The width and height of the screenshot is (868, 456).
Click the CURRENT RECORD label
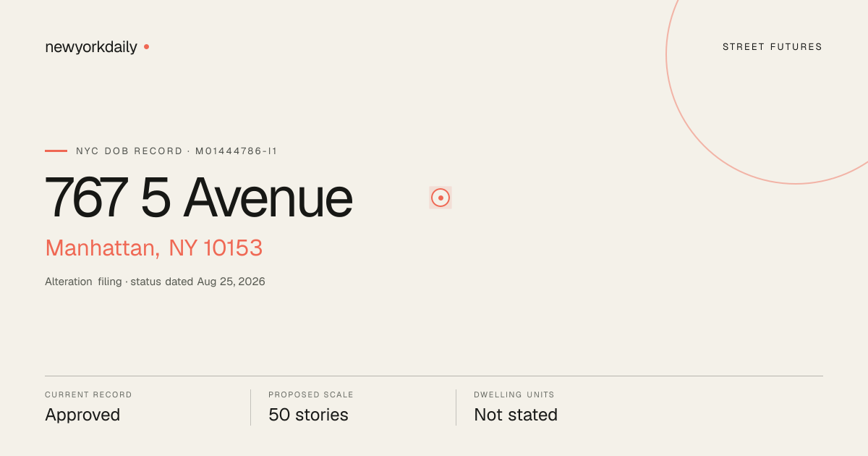tap(88, 395)
